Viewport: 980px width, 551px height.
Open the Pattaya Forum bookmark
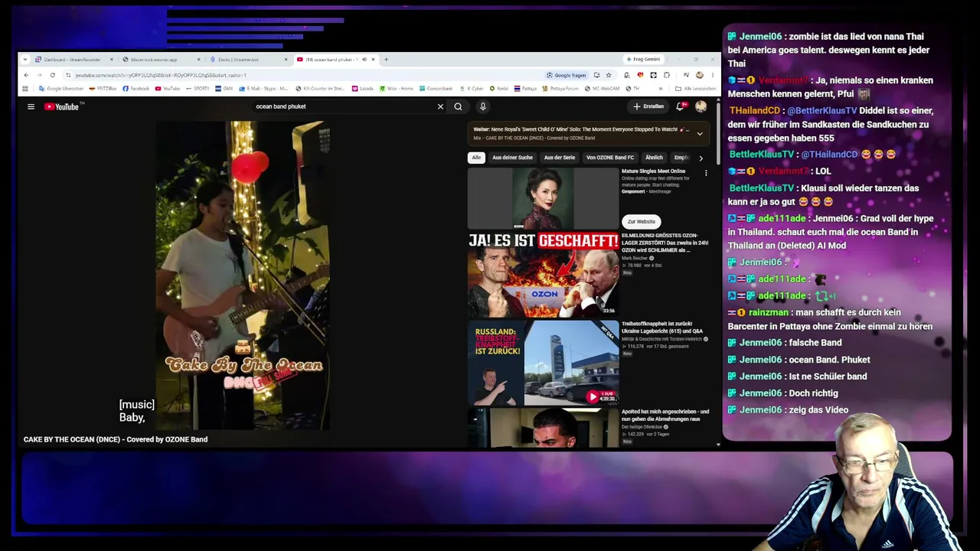click(x=560, y=89)
